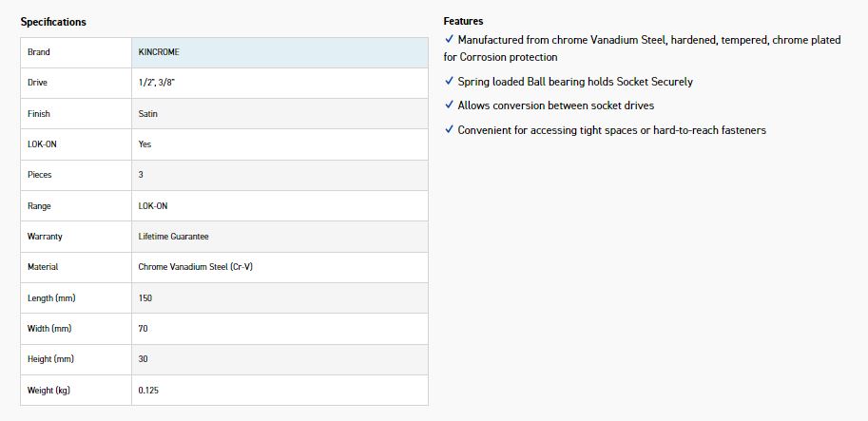Click the checkmark beside Convenient for accessing feature

[449, 129]
